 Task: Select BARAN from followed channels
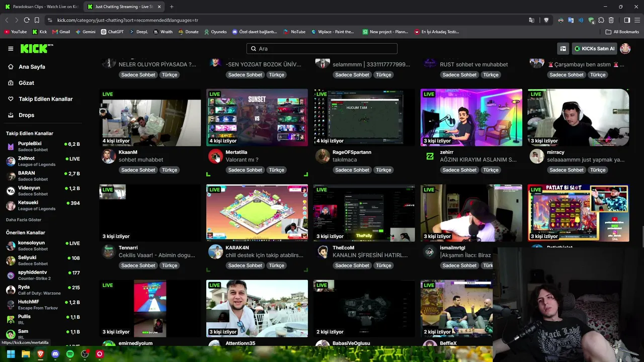point(43,176)
